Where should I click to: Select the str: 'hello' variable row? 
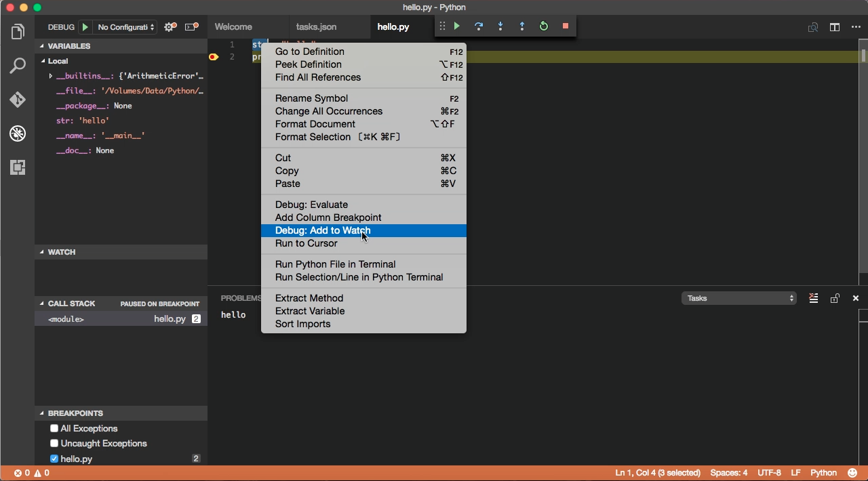pos(121,121)
